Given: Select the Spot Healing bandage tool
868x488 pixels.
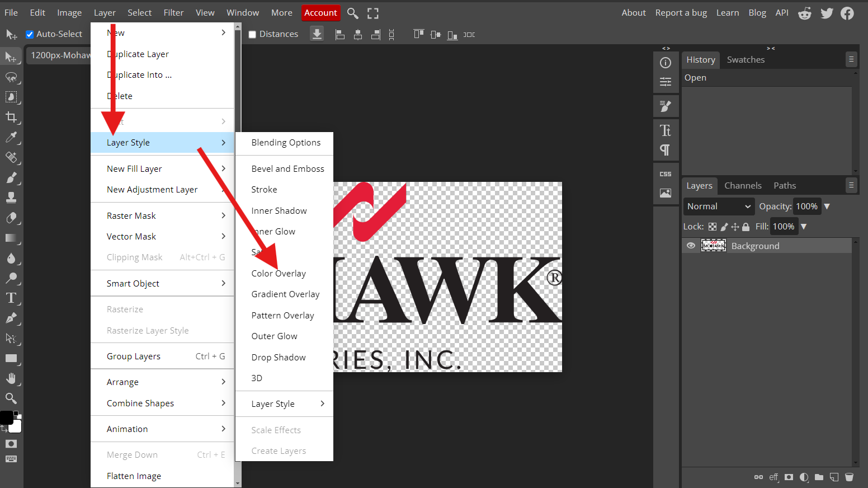Looking at the screenshot, I should 11,157.
